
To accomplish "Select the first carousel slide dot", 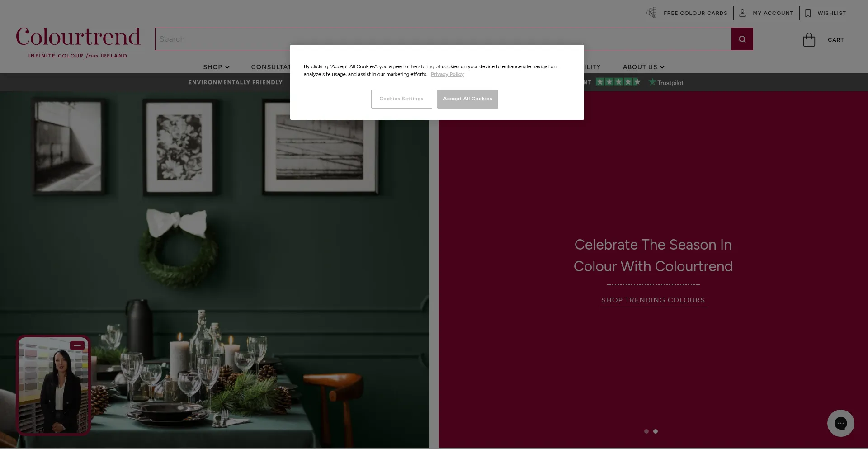I will [646, 431].
